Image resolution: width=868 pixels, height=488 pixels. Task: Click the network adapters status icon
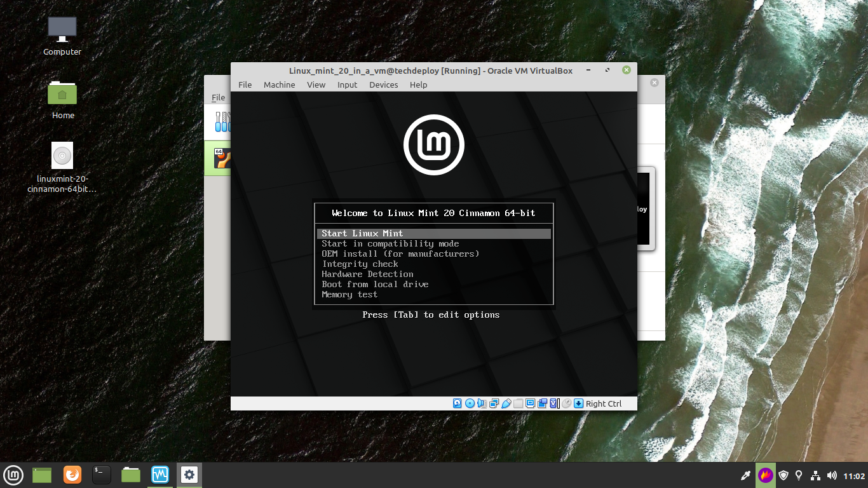[x=494, y=403]
